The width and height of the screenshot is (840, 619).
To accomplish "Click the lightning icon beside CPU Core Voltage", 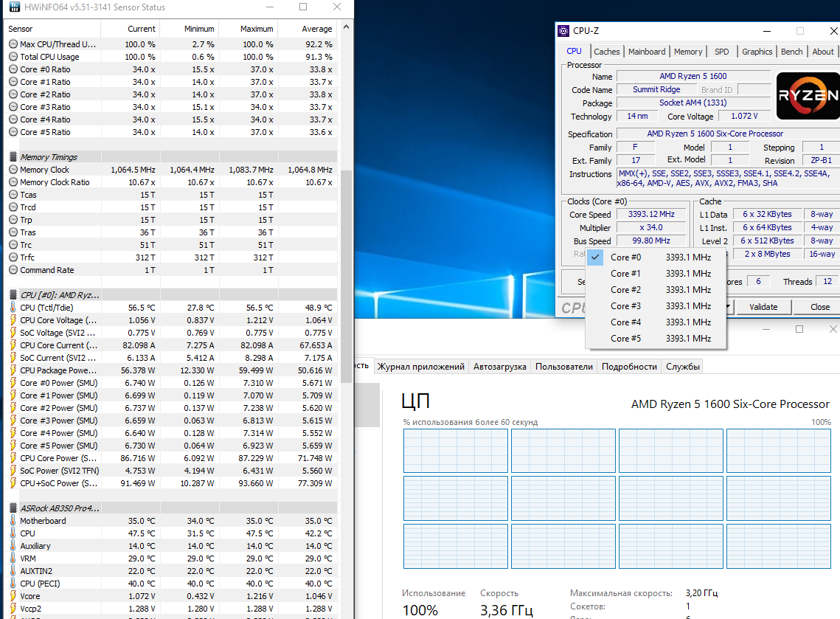I will pos(13,320).
